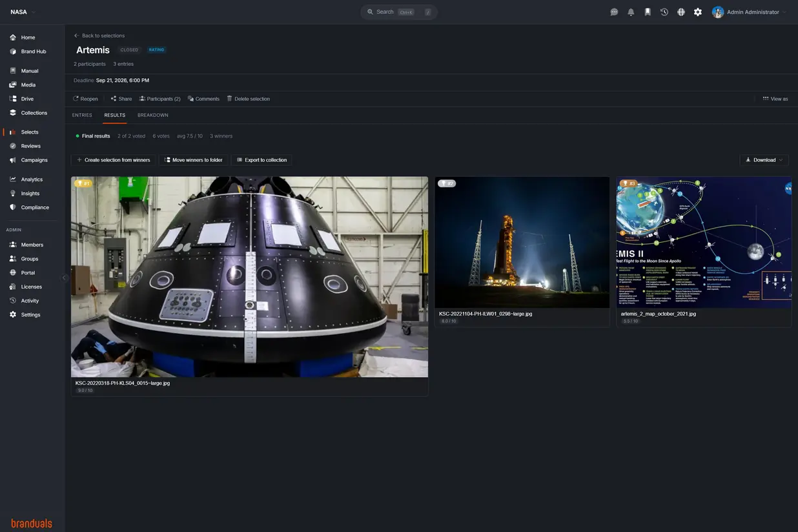Image resolution: width=798 pixels, height=532 pixels.
Task: Open the notifications bell
Action: [x=631, y=12]
